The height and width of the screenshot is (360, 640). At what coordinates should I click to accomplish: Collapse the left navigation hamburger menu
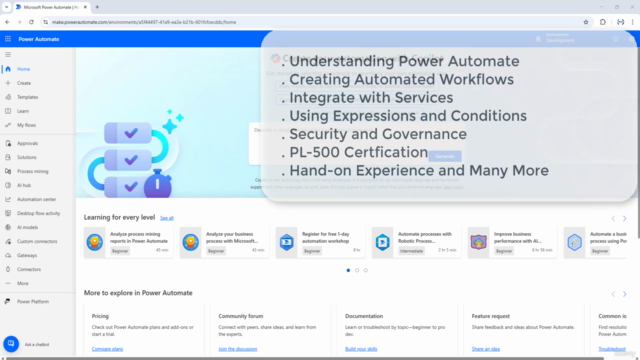(8, 54)
